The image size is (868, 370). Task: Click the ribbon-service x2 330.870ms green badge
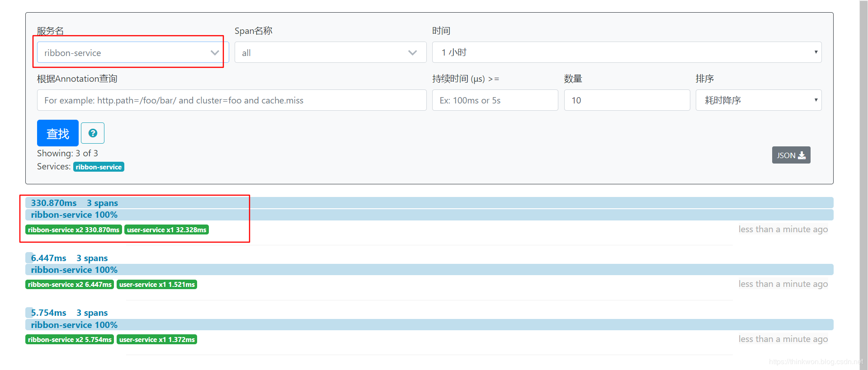(73, 230)
